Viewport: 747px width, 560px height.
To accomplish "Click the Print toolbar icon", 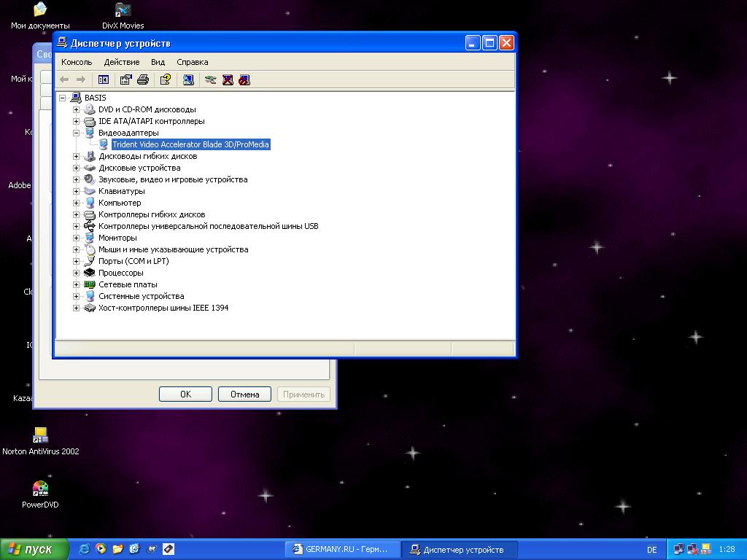I will [x=143, y=80].
